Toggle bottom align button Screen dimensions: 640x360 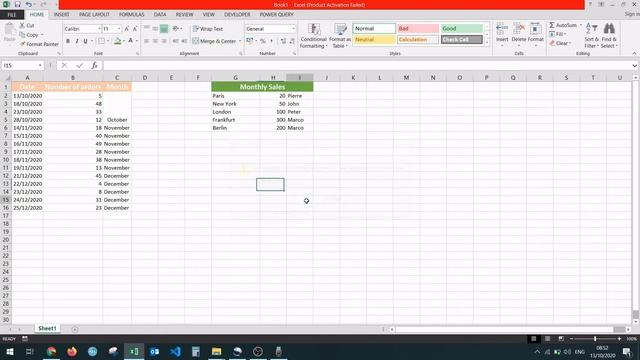[164, 29]
